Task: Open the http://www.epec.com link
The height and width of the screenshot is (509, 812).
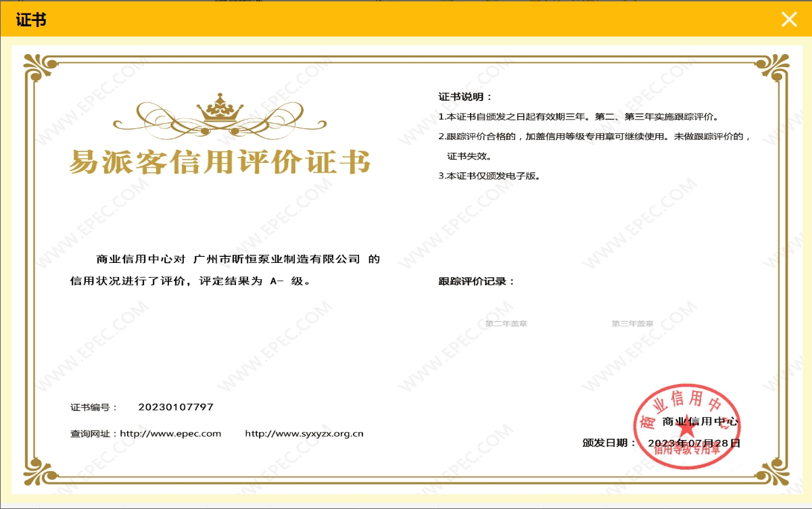Action: click(x=171, y=433)
